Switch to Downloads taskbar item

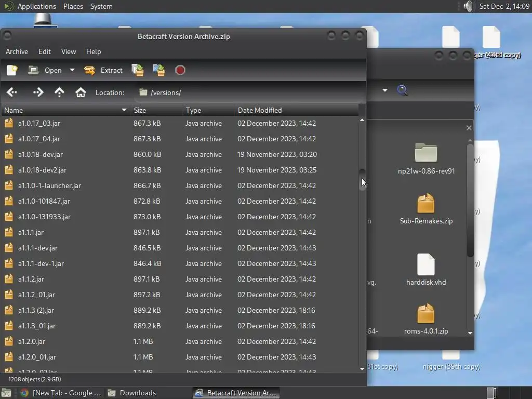132,393
